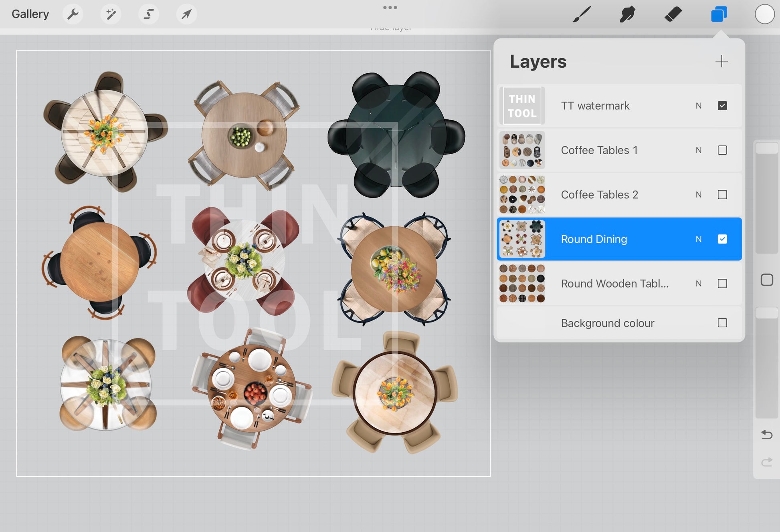Show the Coffee Tables 1 layer
Screen dimensions: 780x532
[722, 150]
